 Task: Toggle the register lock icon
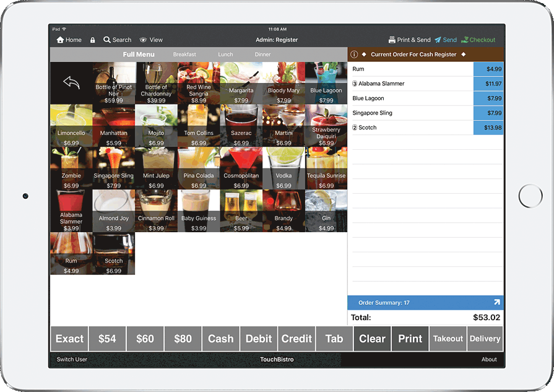click(x=92, y=40)
